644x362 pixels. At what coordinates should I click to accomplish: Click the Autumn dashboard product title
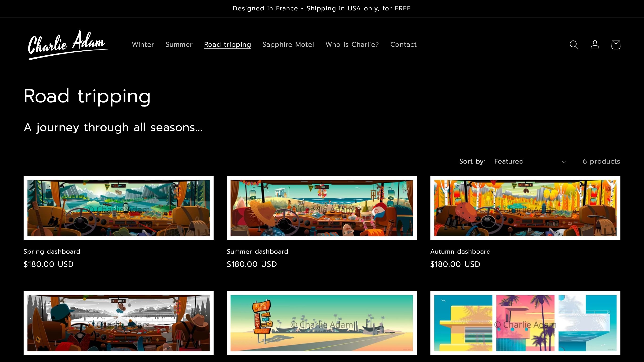tap(460, 251)
